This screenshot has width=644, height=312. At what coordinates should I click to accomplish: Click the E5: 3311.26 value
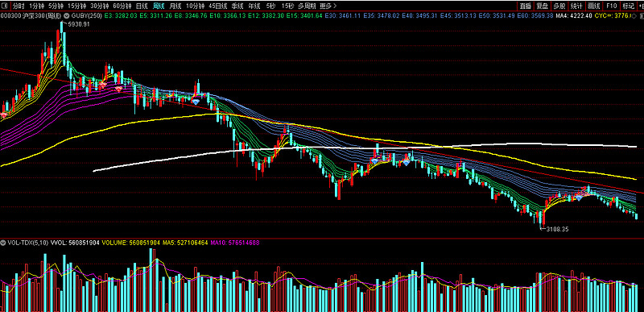(155, 15)
